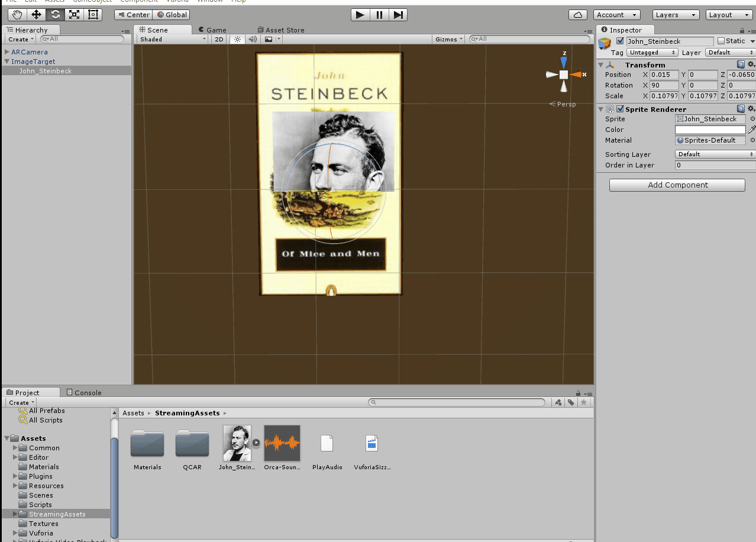This screenshot has width=756, height=542.
Task: Select the Orca-Soun audio asset thumbnail
Action: click(x=282, y=443)
